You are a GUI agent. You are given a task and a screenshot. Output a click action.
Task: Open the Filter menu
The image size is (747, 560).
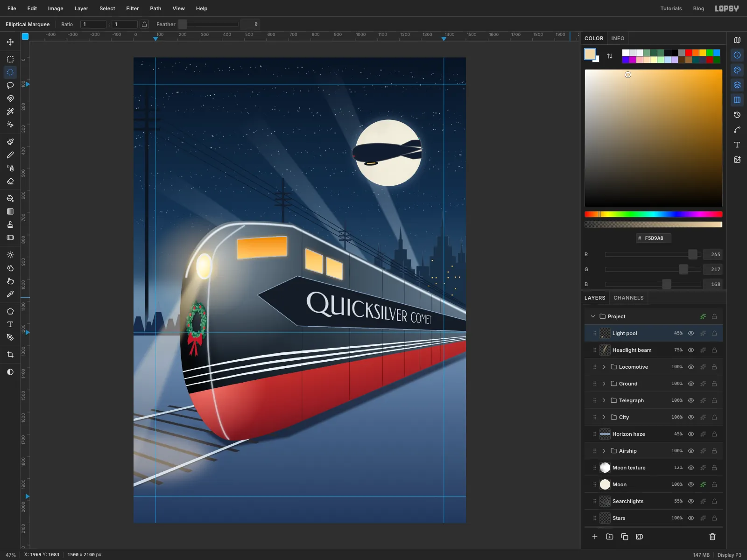tap(133, 8)
